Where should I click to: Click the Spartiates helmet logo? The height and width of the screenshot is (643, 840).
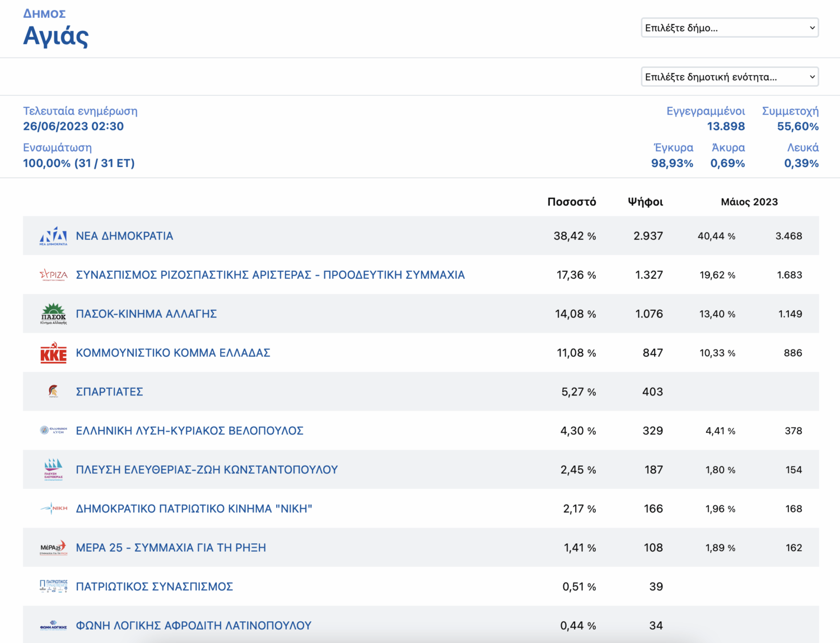[53, 392]
